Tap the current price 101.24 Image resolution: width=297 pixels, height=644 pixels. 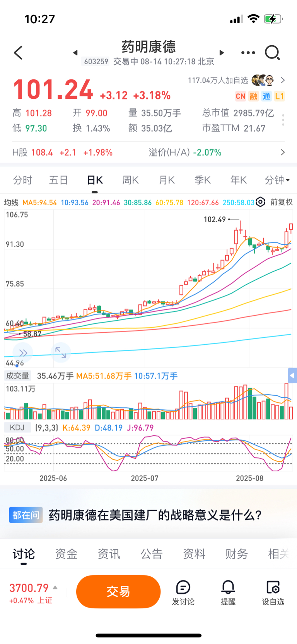point(53,90)
